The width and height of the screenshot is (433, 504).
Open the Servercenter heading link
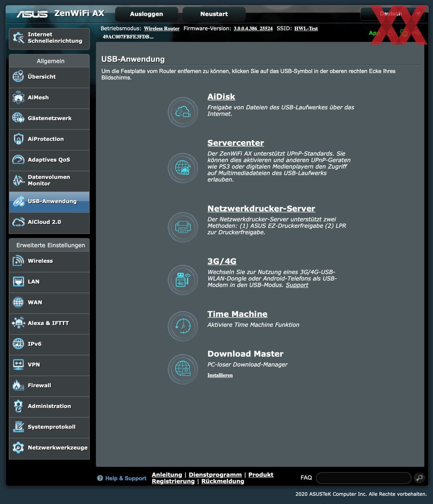coord(236,143)
